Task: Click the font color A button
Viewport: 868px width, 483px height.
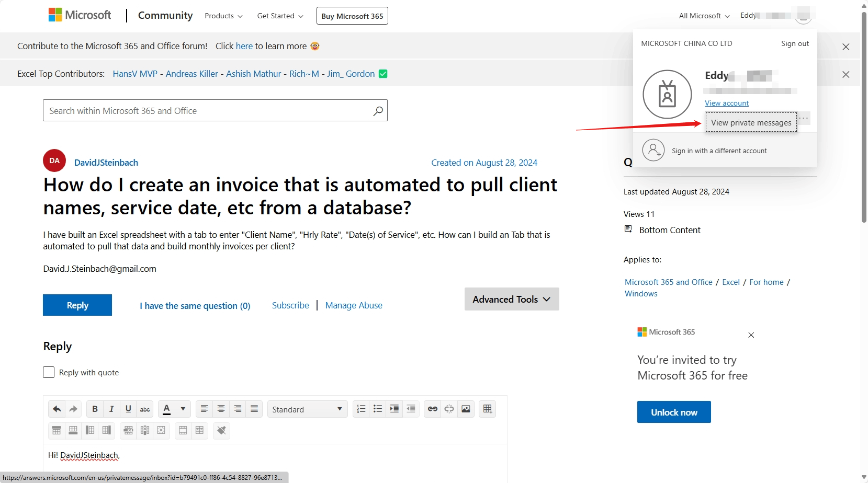Action: [167, 409]
